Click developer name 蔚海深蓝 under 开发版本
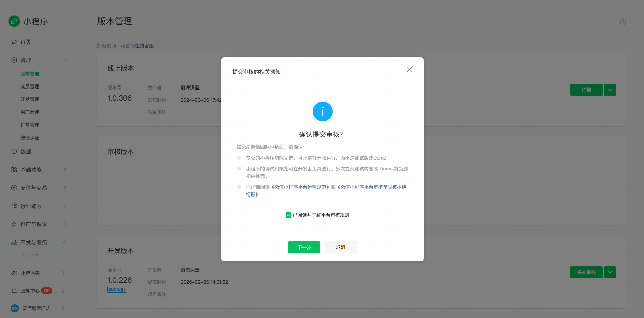 tap(190, 270)
